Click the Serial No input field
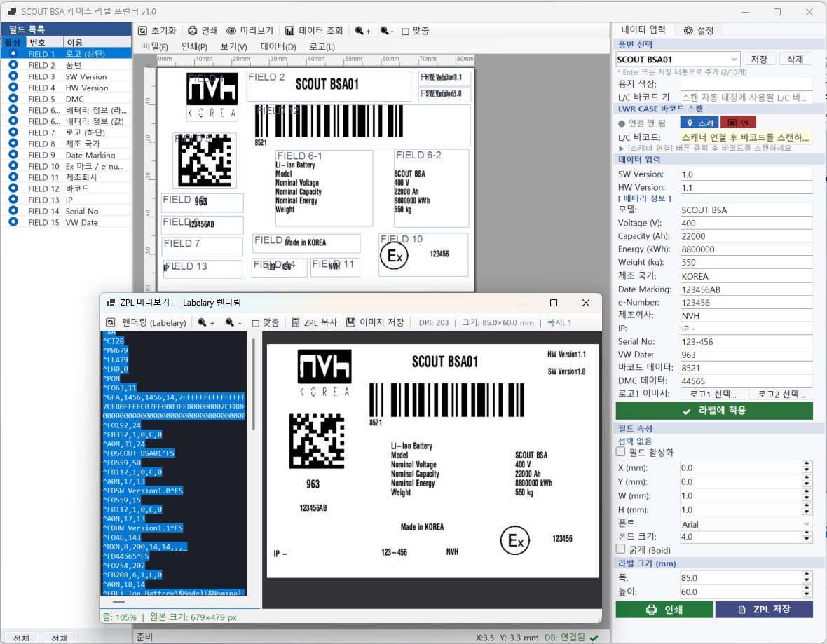 (746, 342)
